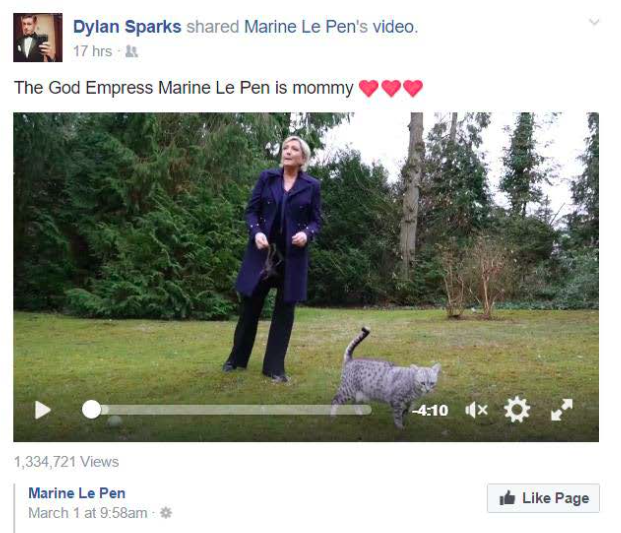Expand video to fullscreen

(x=562, y=409)
